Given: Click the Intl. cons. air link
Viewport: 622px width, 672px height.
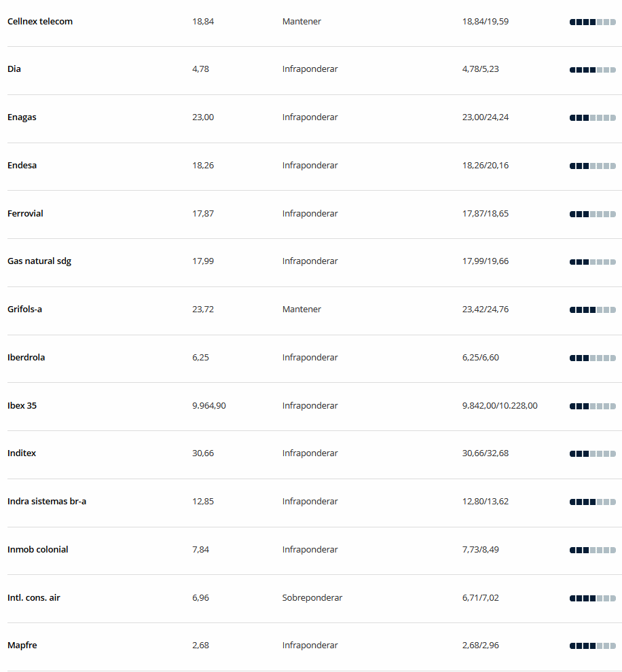Looking at the screenshot, I should pyautogui.click(x=34, y=597).
